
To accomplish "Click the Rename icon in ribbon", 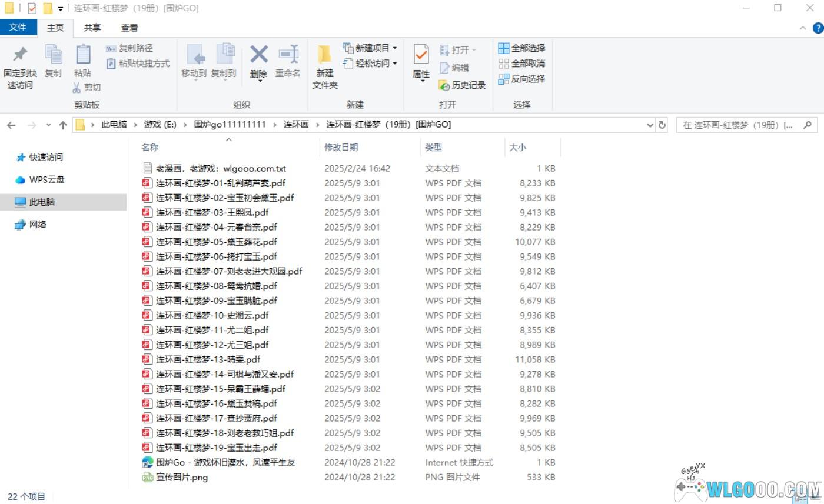I will pyautogui.click(x=288, y=55).
